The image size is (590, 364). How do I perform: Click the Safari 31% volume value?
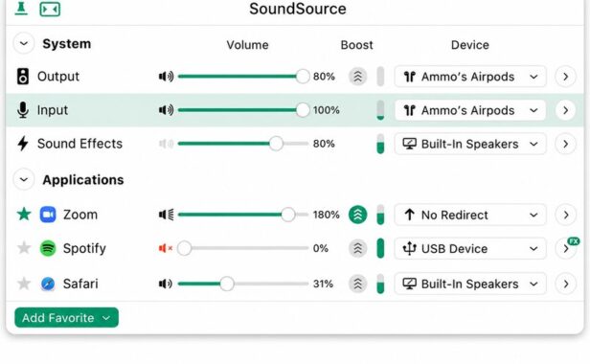323,284
